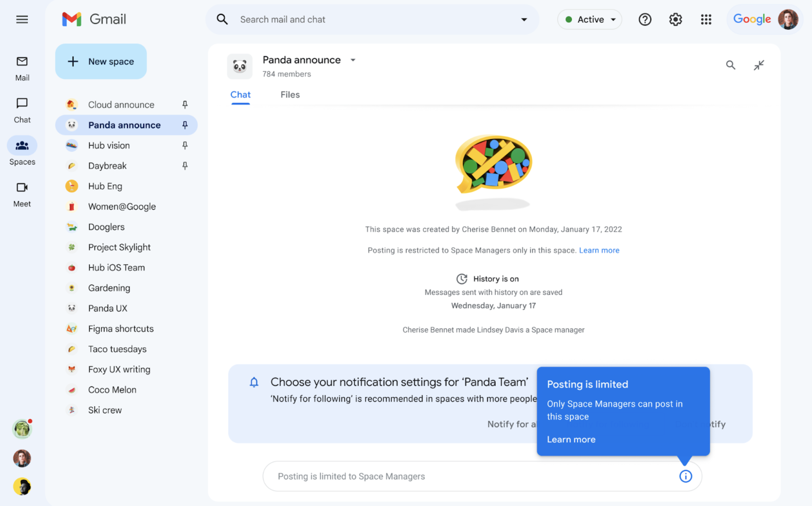Unpin the Daybreak space
The width and height of the screenshot is (812, 506).
(185, 166)
